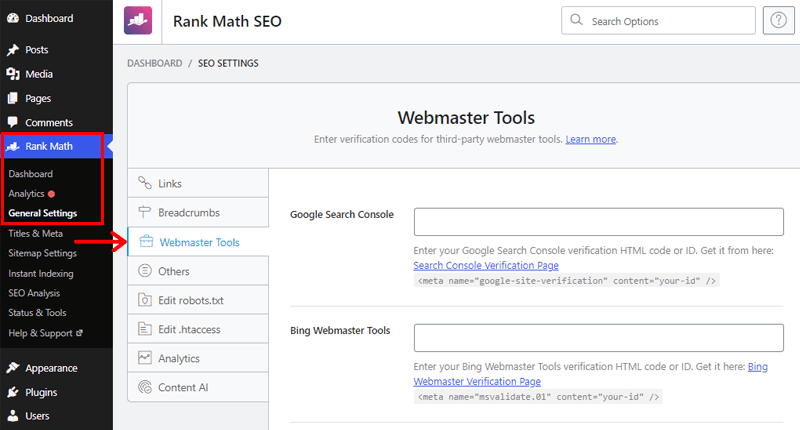Screen dimensions: 800x430
Task: Click the DASHBOARD breadcrumb link
Action: pyautogui.click(x=155, y=63)
